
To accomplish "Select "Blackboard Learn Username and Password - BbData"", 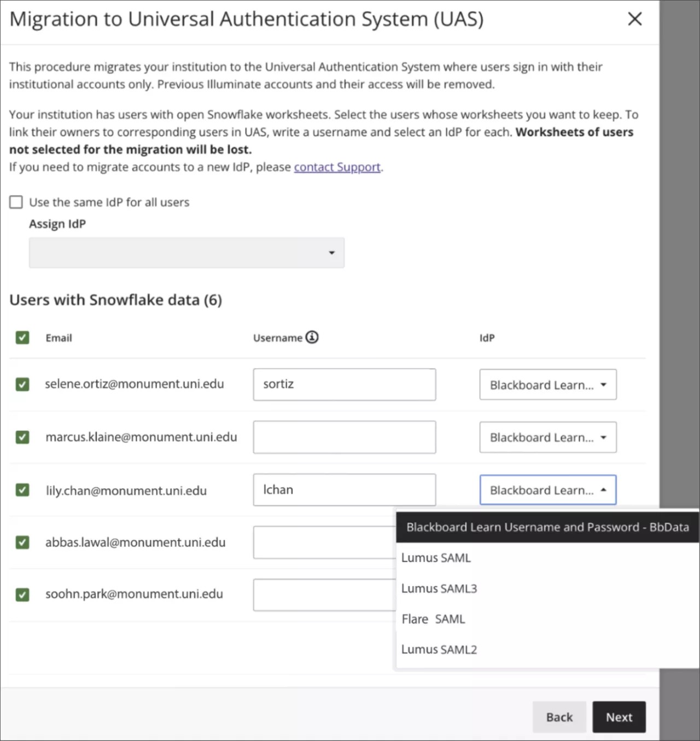I will coord(547,527).
